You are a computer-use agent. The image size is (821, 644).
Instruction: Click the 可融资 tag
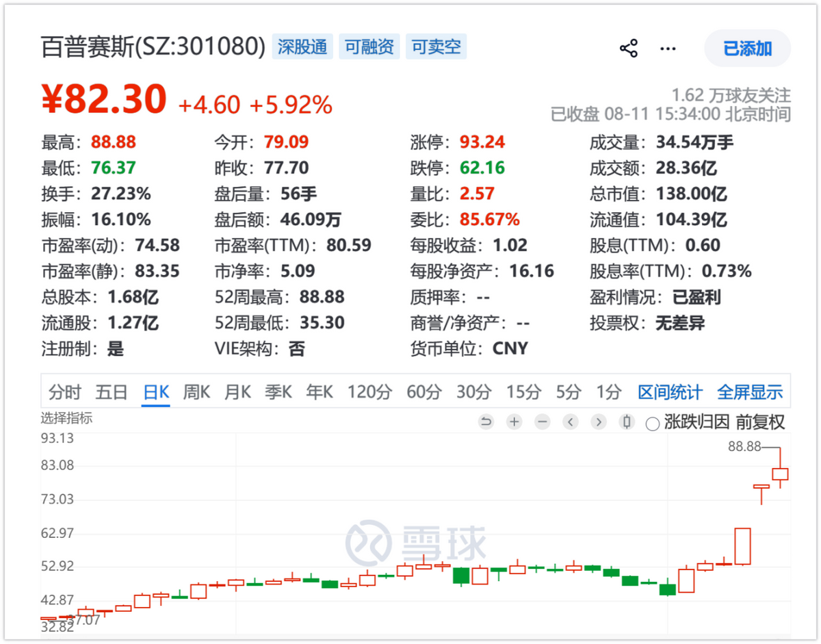(x=369, y=47)
